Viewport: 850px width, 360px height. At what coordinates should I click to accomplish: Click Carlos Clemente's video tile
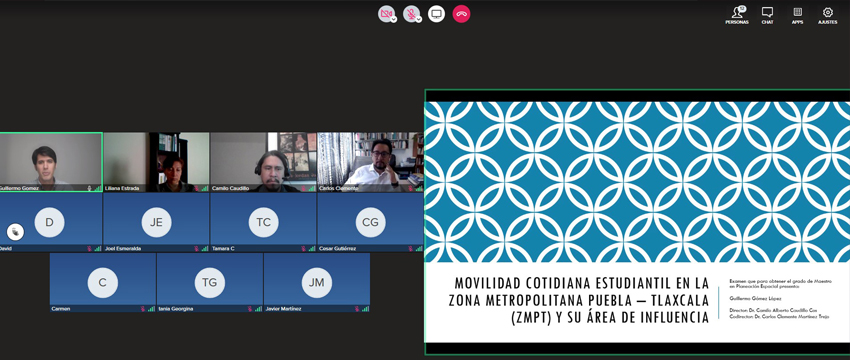[370, 162]
